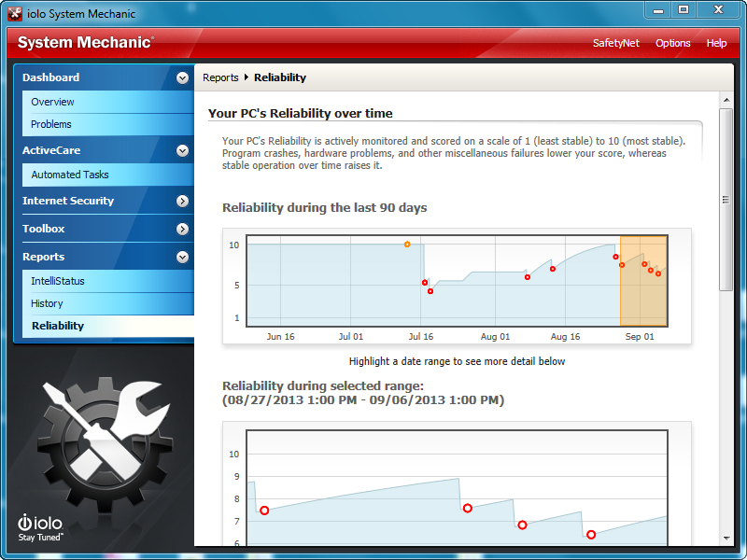Click the highlighted orange date range

643,281
